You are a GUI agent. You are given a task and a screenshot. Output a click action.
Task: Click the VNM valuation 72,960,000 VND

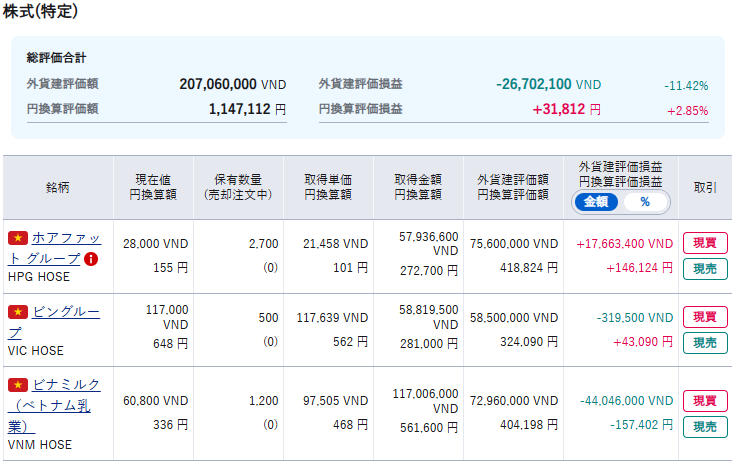coord(514,401)
